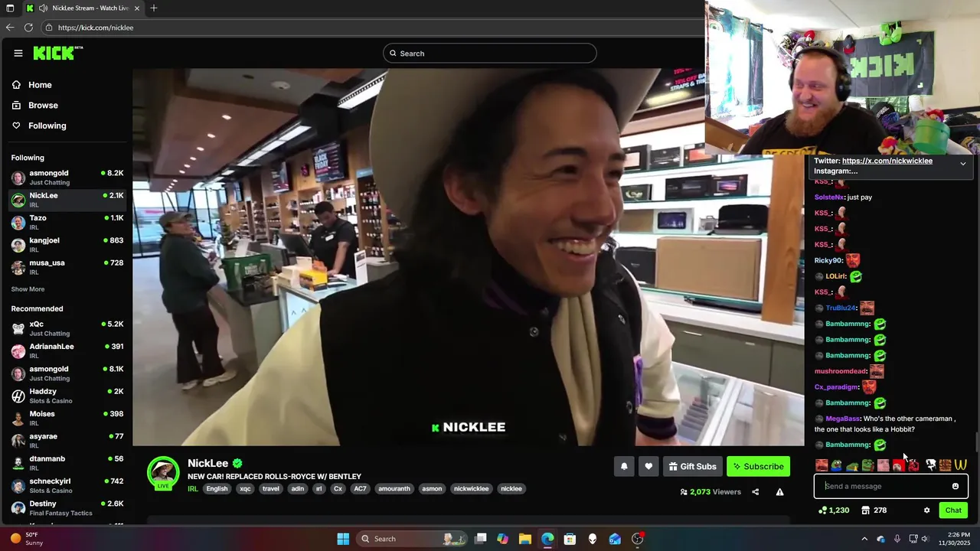Click the Kick logo
980x551 pixels.
click(57, 53)
